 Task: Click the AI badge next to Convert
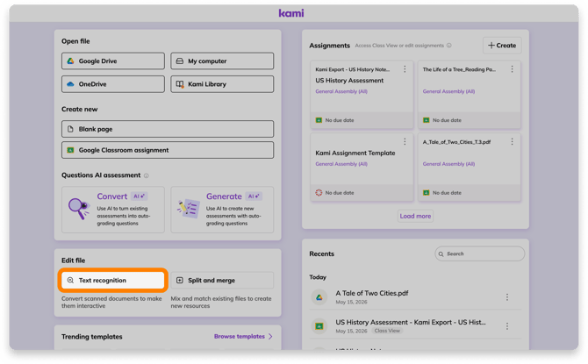tap(140, 196)
